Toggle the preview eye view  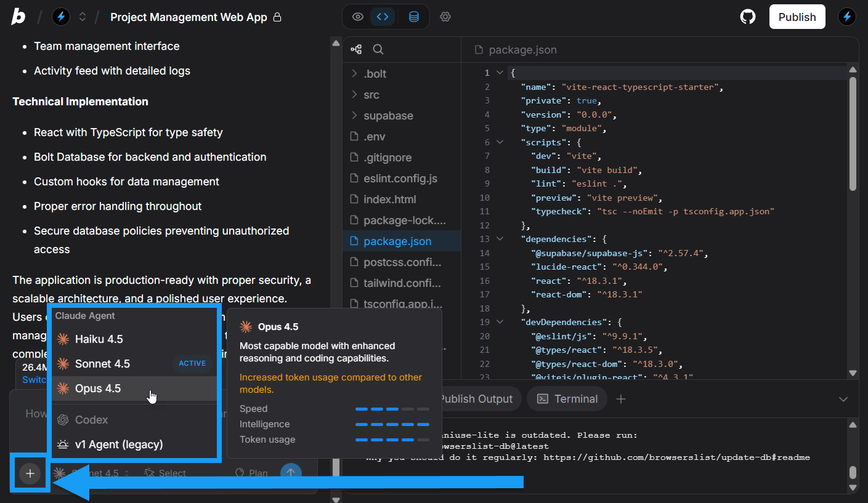tap(357, 17)
